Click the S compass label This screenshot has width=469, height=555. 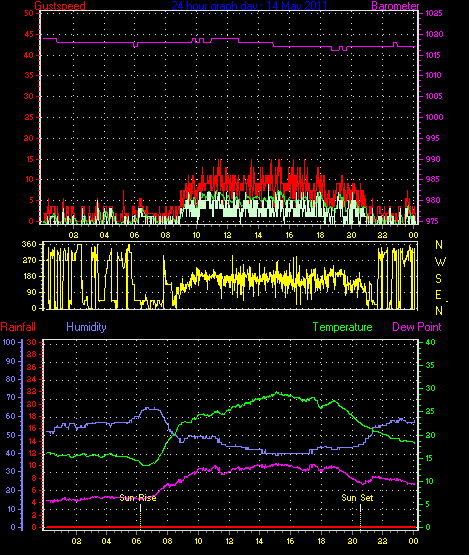click(439, 279)
